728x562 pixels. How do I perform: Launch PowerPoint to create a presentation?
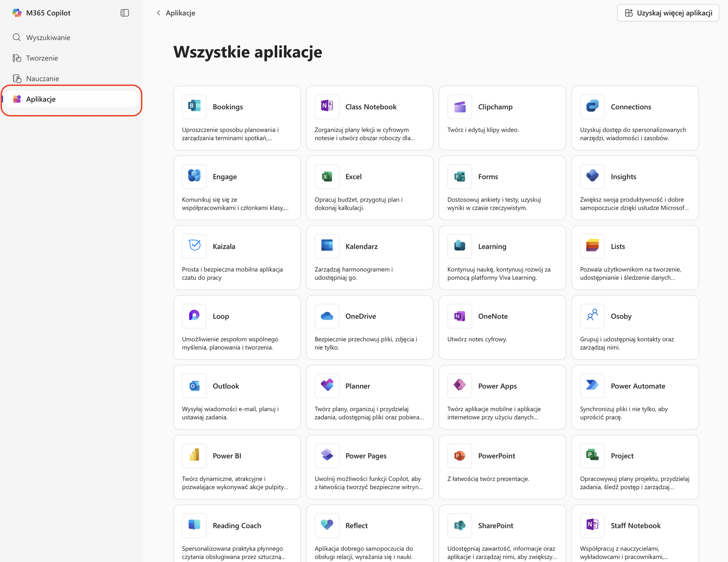502,466
